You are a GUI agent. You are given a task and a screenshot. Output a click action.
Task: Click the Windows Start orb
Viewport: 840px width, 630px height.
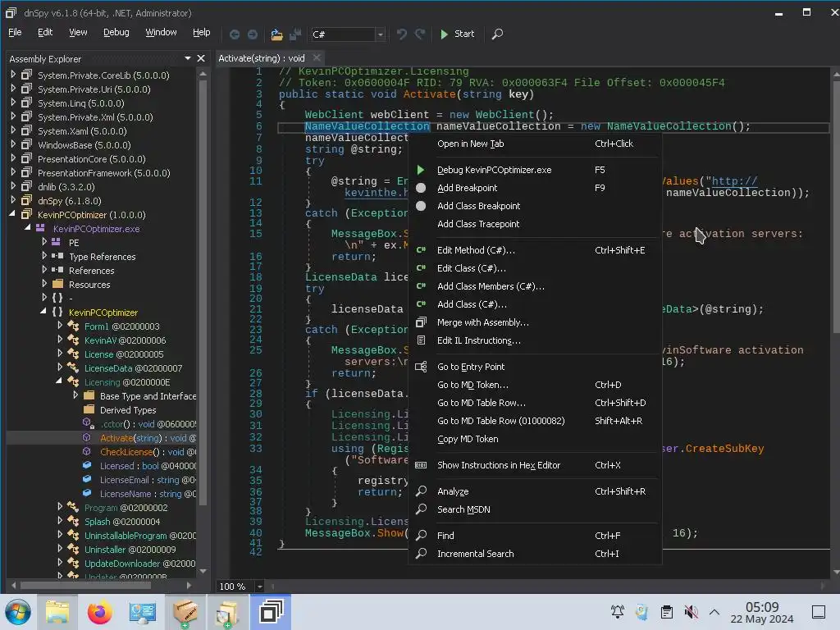(x=18, y=612)
